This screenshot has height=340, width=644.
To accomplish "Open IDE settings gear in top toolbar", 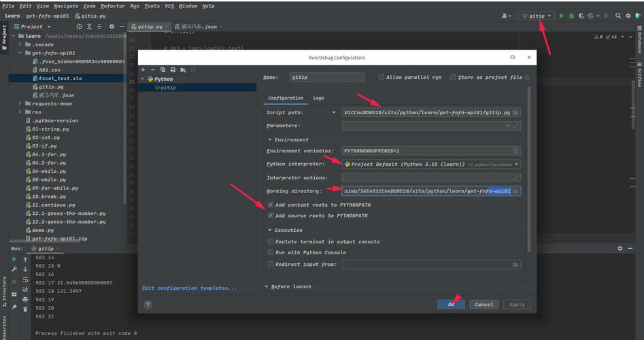I will tap(628, 16).
